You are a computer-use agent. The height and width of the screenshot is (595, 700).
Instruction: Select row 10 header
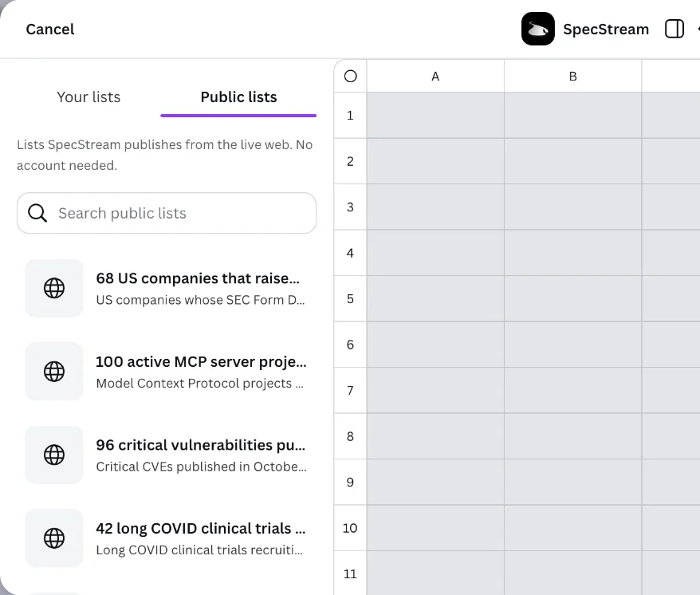(x=351, y=528)
